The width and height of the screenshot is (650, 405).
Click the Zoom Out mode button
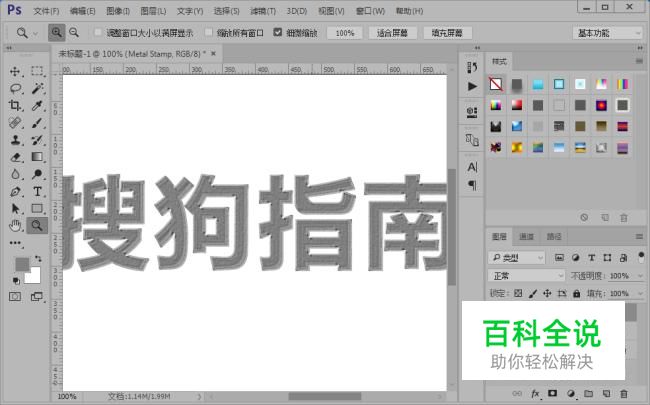pyautogui.click(x=74, y=32)
